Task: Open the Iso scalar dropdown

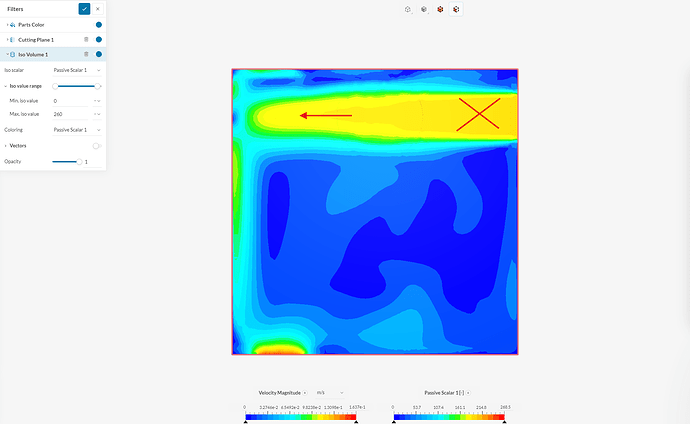Action: coord(77,70)
